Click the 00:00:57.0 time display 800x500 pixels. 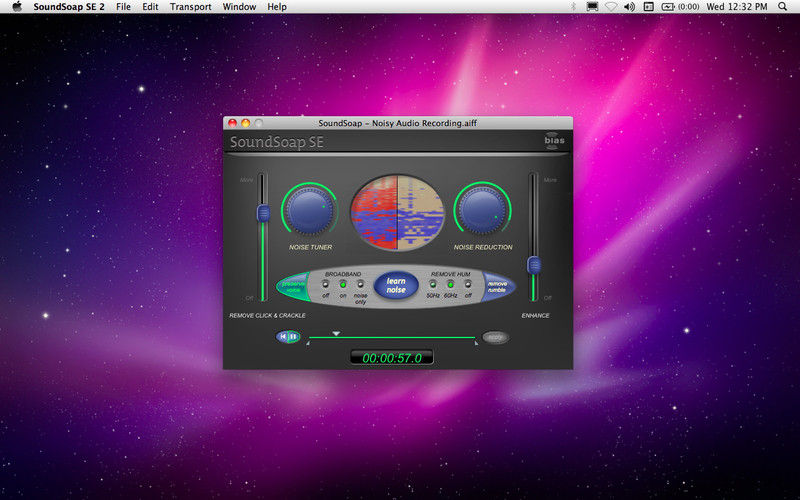[392, 358]
